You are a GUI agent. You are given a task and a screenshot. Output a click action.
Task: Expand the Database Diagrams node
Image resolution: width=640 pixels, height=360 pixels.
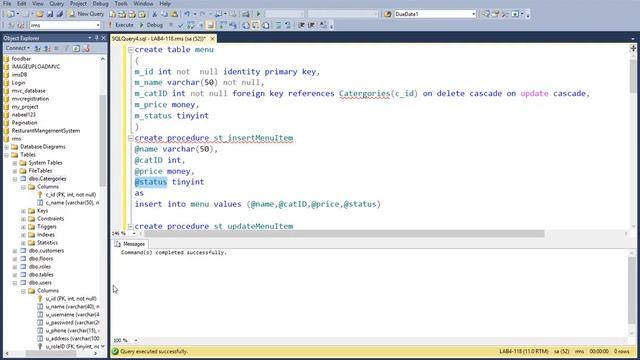7,147
